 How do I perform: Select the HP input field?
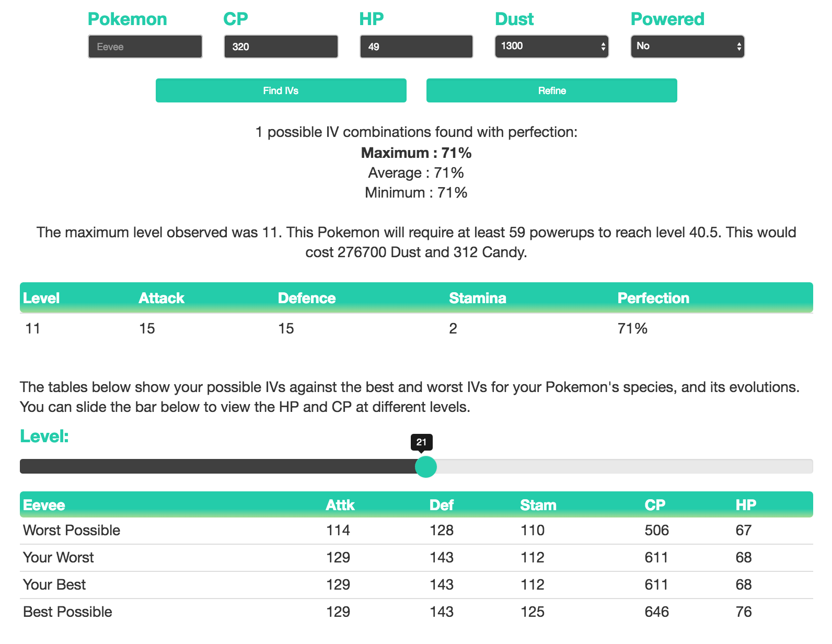pos(416,47)
